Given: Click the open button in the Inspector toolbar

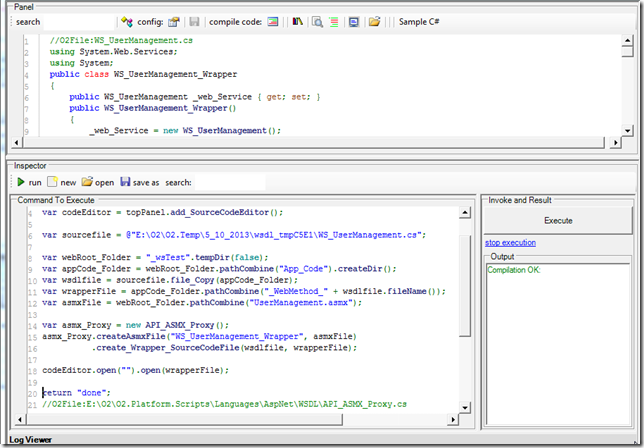Looking at the screenshot, I should [98, 182].
